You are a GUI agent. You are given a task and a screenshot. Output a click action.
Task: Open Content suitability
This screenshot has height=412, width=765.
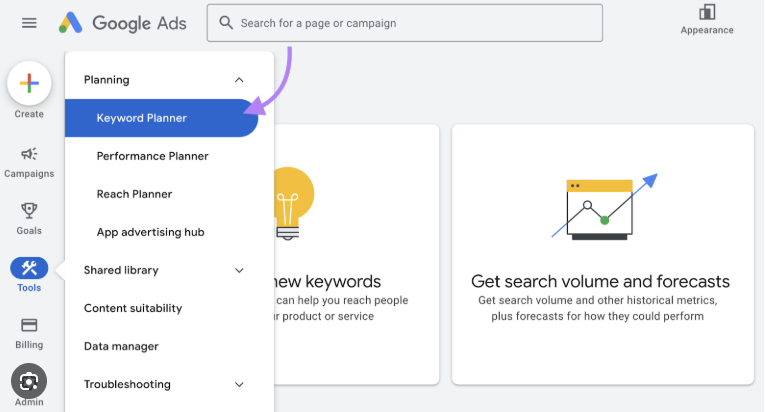(133, 309)
